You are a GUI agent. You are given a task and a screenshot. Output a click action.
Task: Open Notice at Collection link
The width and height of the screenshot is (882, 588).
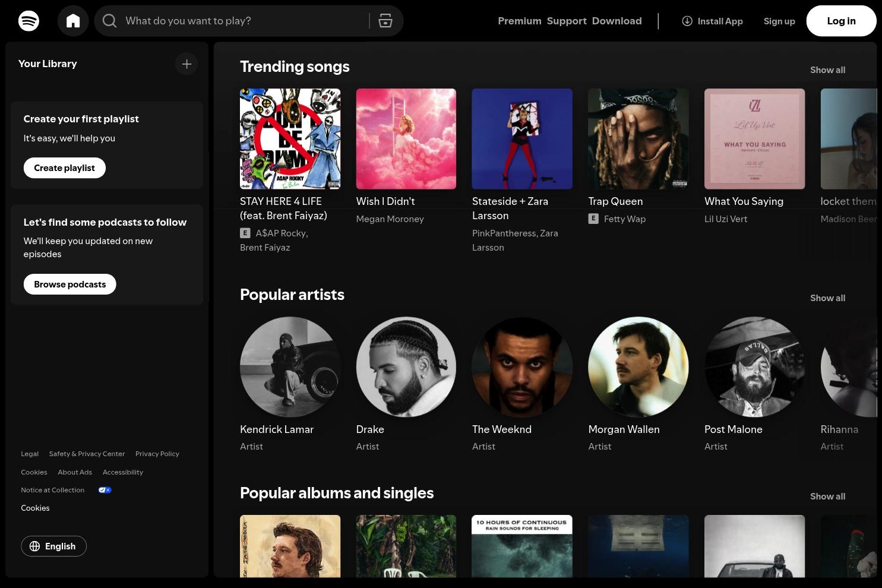tap(53, 490)
